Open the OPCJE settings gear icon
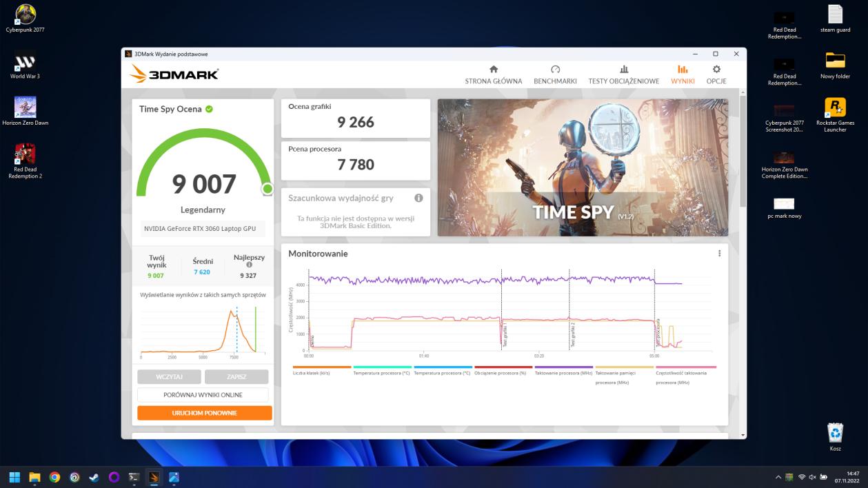This screenshot has width=868, height=488. pyautogui.click(x=716, y=69)
